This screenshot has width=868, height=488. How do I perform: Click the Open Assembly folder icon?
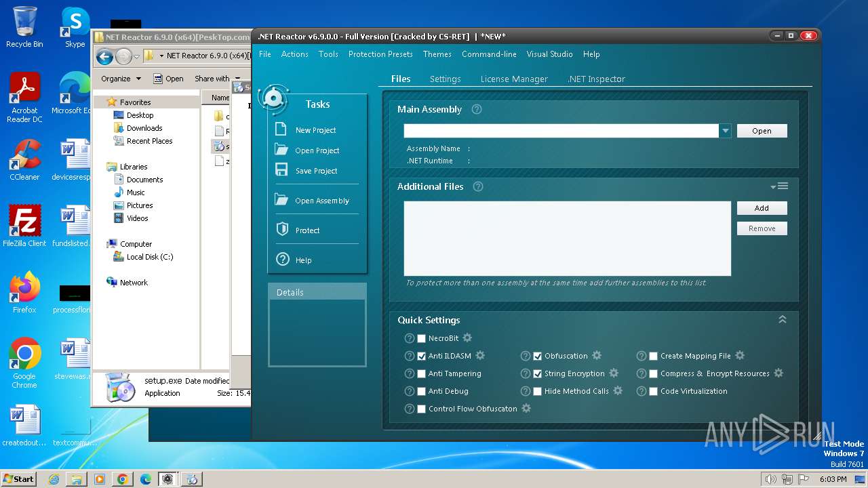pyautogui.click(x=281, y=200)
